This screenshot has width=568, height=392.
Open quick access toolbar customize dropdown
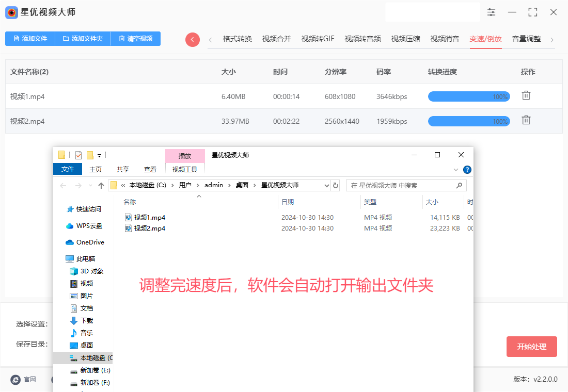click(99, 156)
